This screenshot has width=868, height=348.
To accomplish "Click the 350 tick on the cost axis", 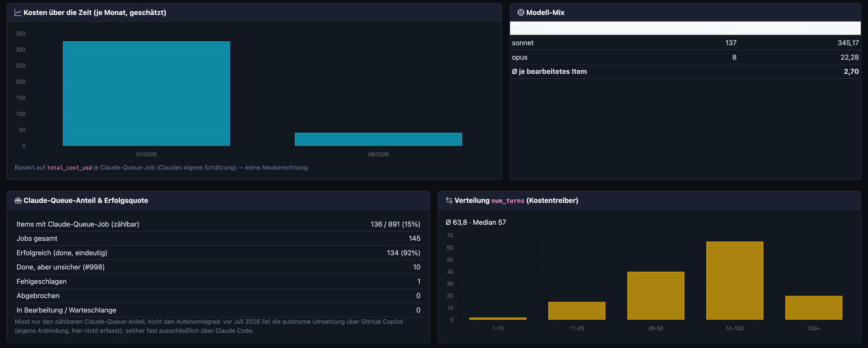I will click(20, 34).
